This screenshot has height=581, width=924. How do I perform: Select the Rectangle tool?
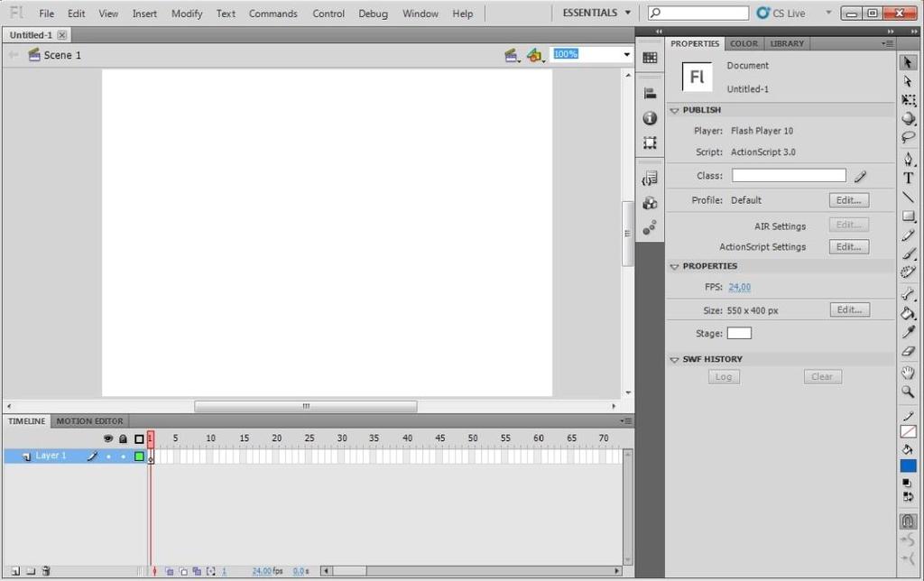pyautogui.click(x=908, y=217)
